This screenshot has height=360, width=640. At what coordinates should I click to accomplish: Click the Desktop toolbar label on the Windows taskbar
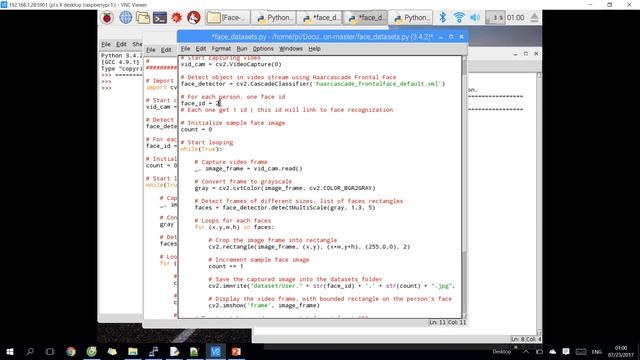[502, 352]
